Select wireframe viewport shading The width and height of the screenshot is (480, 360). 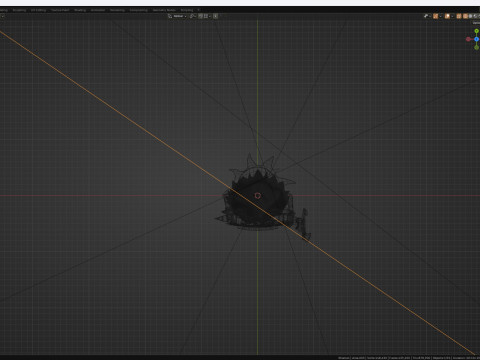pos(465,16)
